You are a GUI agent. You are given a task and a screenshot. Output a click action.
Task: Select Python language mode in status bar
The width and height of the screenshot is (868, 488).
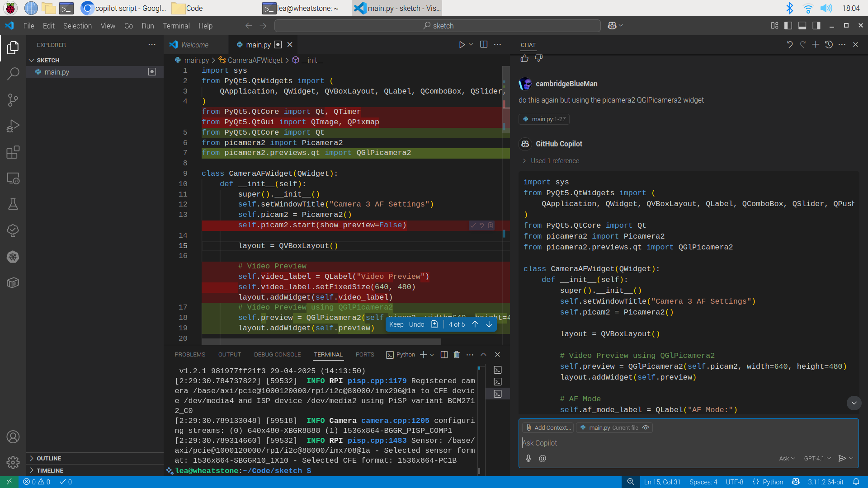tap(773, 482)
